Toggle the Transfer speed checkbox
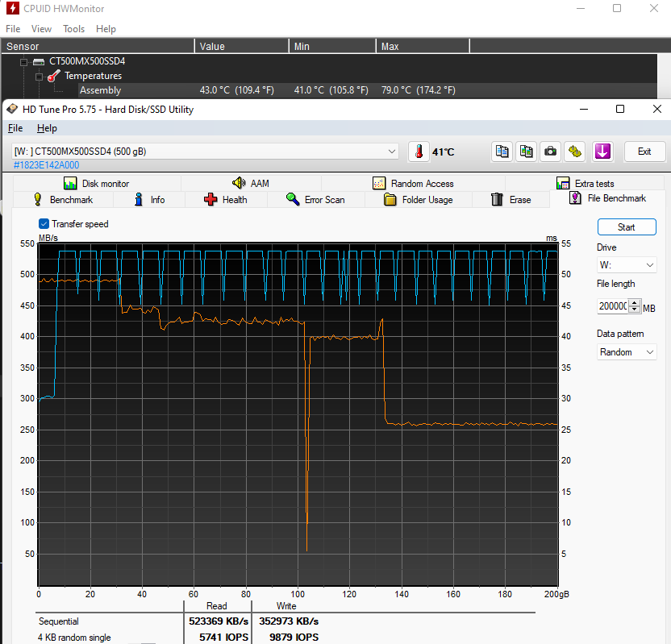The width and height of the screenshot is (671, 644). point(44,223)
